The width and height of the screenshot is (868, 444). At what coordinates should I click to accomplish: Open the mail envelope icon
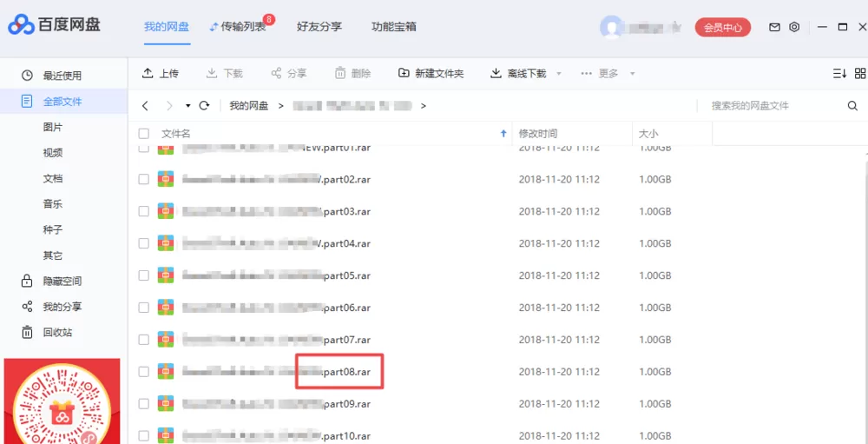click(774, 27)
